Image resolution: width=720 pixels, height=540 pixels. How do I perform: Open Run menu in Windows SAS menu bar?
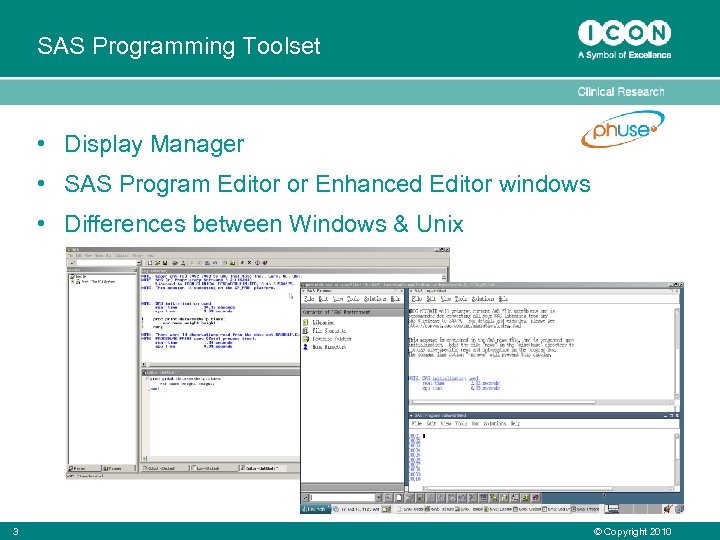(x=109, y=255)
